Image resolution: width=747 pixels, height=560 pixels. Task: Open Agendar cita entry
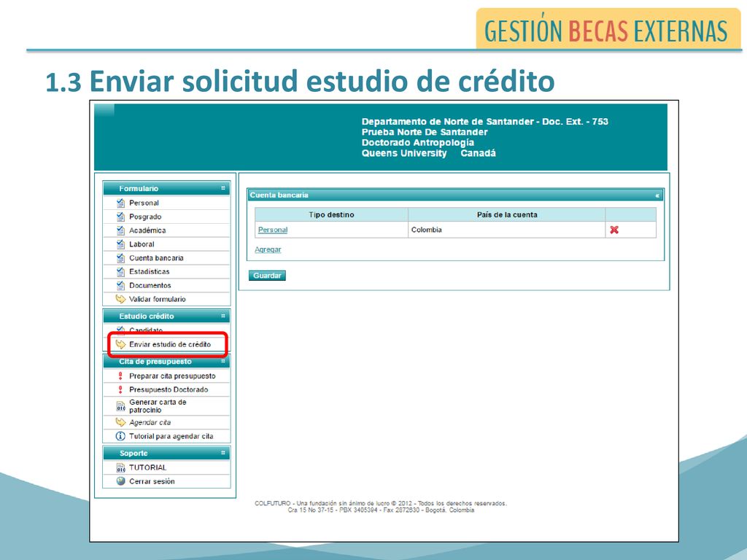150,422
